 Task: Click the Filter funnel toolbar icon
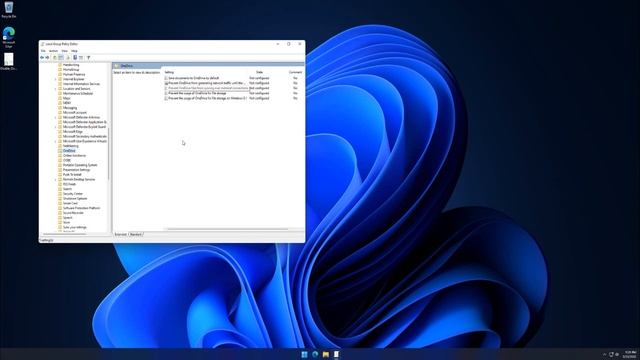(x=88, y=58)
